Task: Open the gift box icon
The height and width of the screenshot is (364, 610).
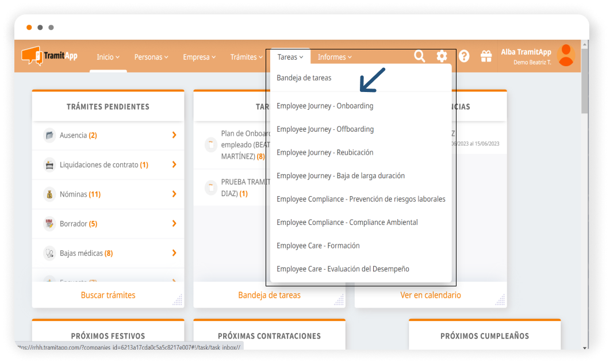Action: tap(486, 56)
